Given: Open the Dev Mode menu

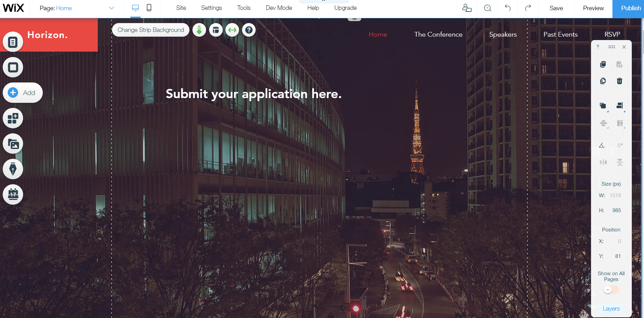Looking at the screenshot, I should coord(278,7).
